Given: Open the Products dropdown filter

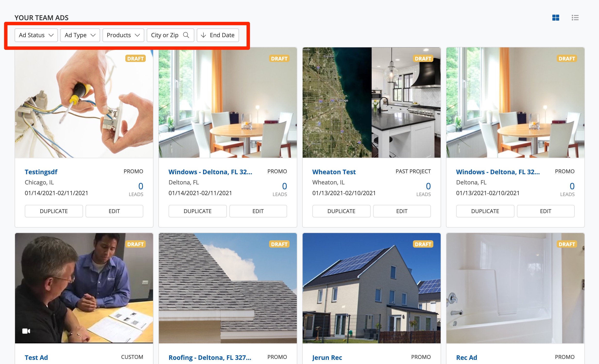Looking at the screenshot, I should [x=123, y=35].
